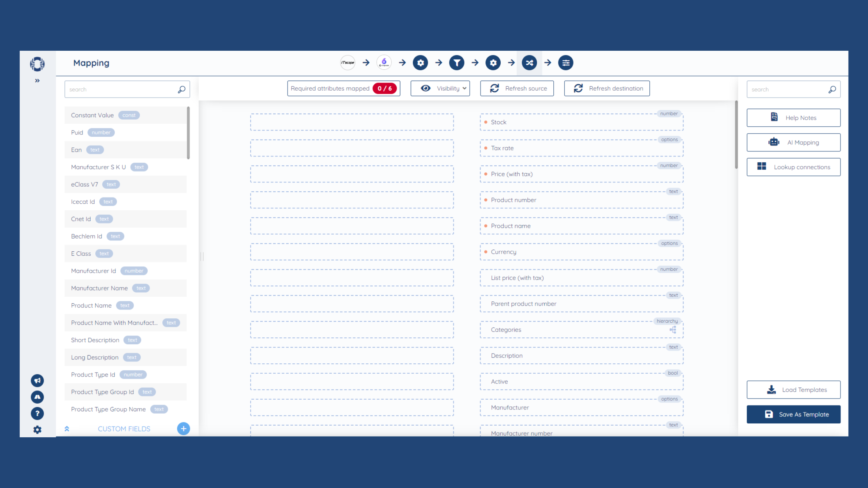
Task: Expand CUSTOM FIELDS section
Action: (67, 428)
